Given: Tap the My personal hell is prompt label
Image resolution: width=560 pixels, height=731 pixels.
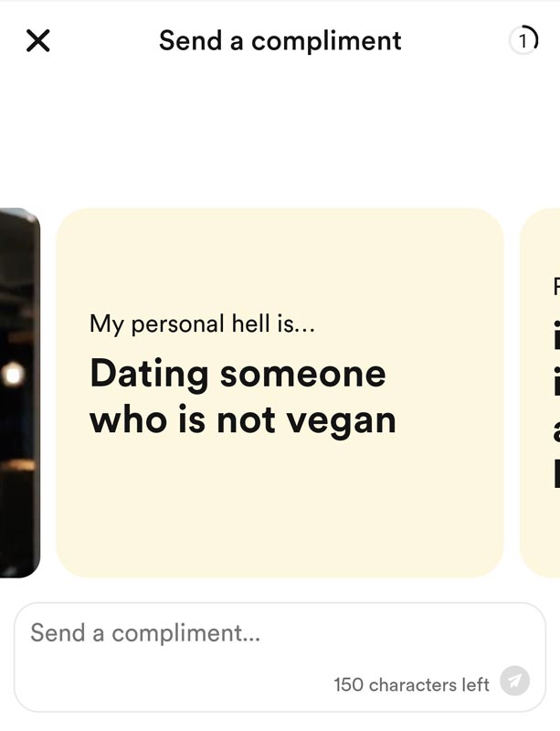Looking at the screenshot, I should click(202, 323).
